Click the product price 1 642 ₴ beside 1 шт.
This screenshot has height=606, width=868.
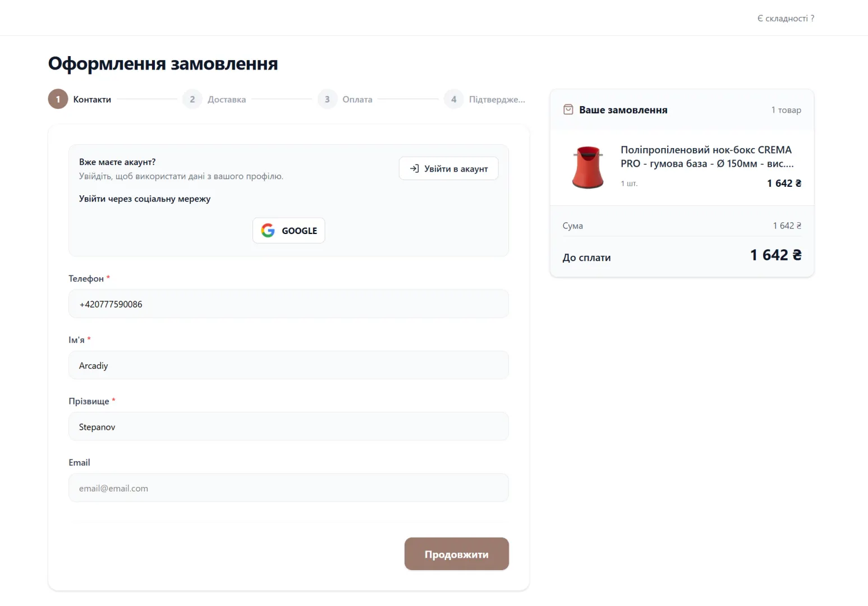[x=784, y=183]
